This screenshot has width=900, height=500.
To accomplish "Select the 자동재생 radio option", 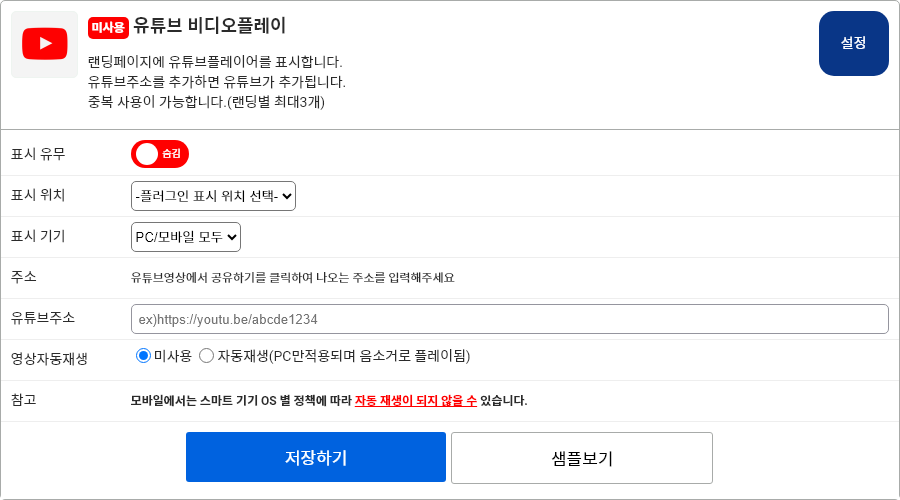I will 207,355.
